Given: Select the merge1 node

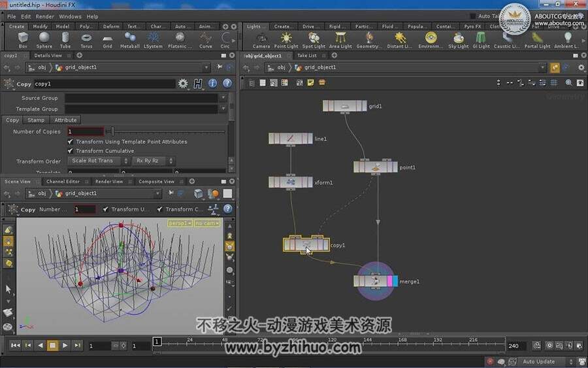Looking at the screenshot, I should [x=376, y=281].
